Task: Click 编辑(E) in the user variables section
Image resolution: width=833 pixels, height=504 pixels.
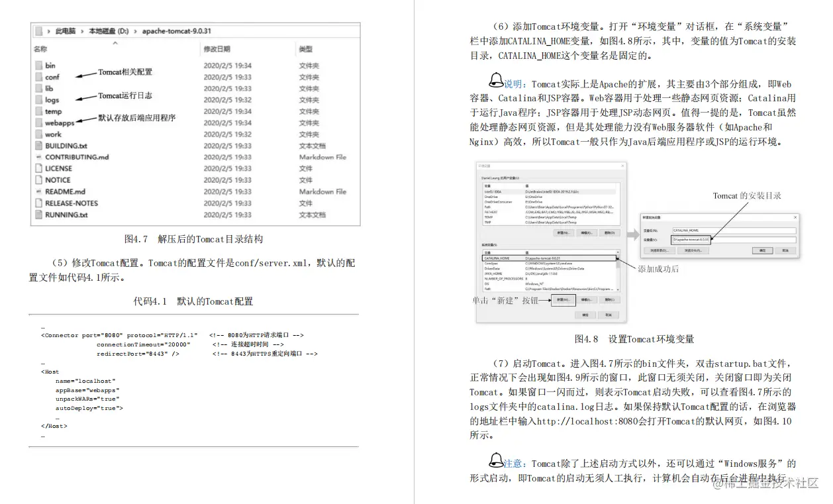Action: coord(587,232)
